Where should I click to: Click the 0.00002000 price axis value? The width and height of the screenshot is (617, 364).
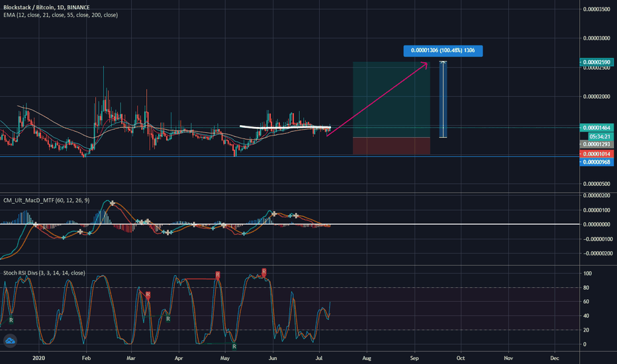[596, 97]
